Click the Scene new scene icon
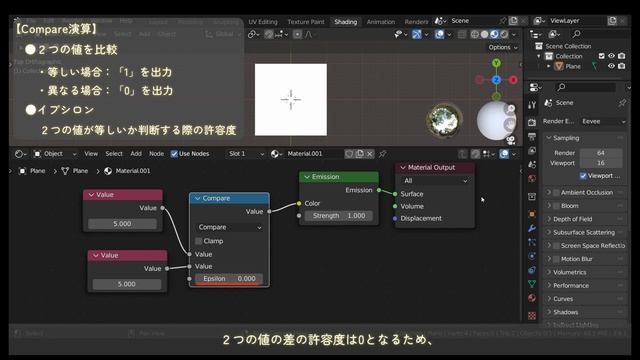640x360 pixels. tap(513, 21)
